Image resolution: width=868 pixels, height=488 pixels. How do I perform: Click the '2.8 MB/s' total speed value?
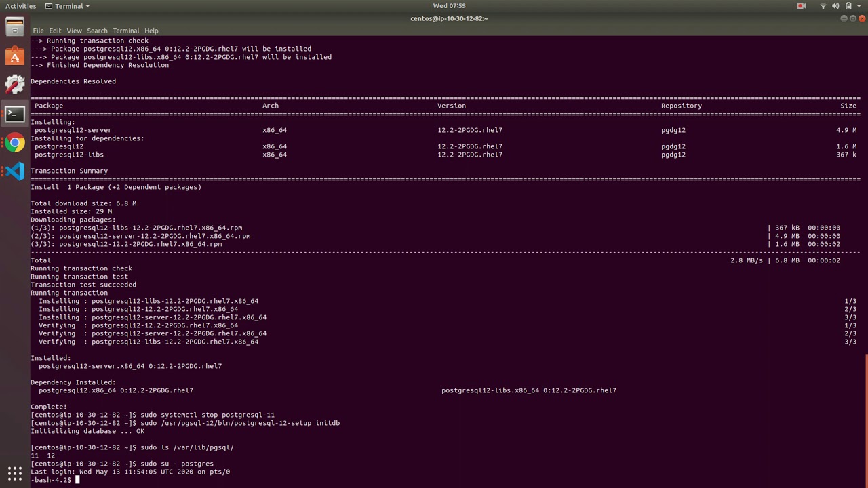click(x=747, y=260)
